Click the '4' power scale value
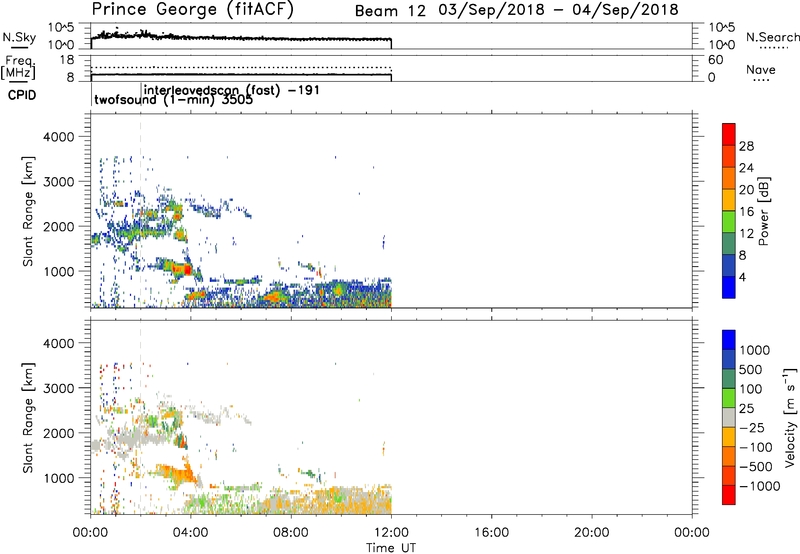Image resolution: width=800 pixels, height=554 pixels. coord(742,277)
